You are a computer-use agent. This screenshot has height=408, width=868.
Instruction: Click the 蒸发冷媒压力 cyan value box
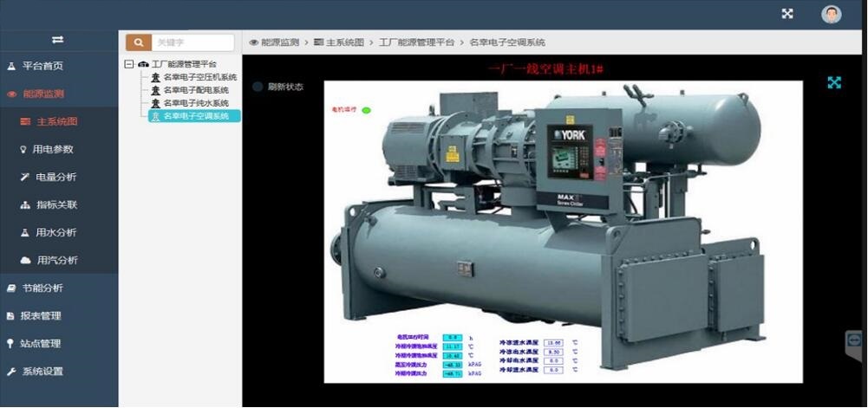click(x=453, y=365)
